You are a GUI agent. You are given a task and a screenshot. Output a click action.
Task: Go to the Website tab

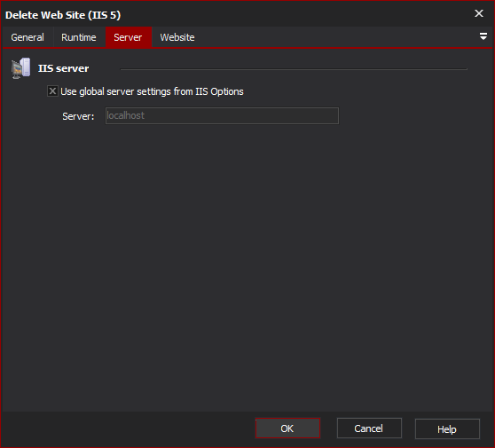[177, 37]
